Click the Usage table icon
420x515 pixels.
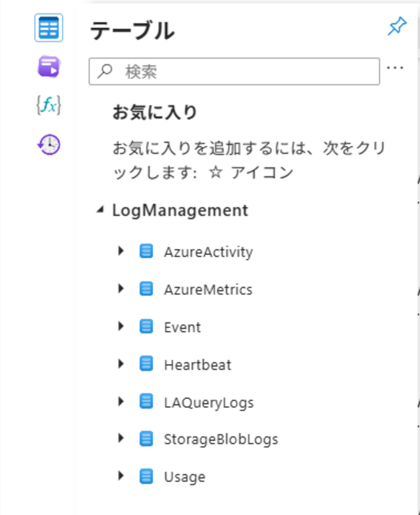(146, 476)
